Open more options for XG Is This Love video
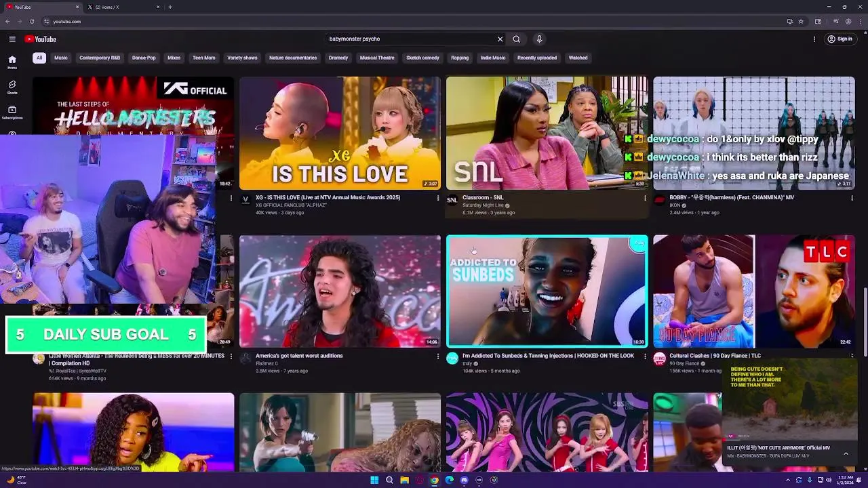This screenshot has width=868, height=488. click(x=438, y=198)
